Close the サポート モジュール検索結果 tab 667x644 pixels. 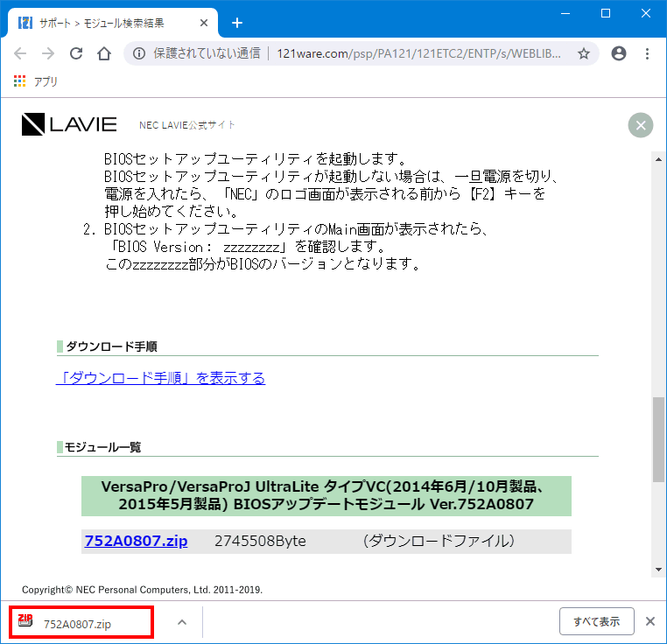point(204,23)
